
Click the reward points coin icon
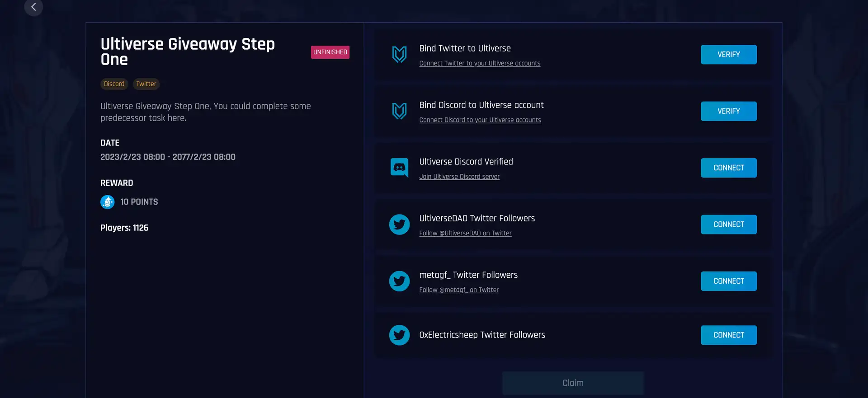point(108,202)
